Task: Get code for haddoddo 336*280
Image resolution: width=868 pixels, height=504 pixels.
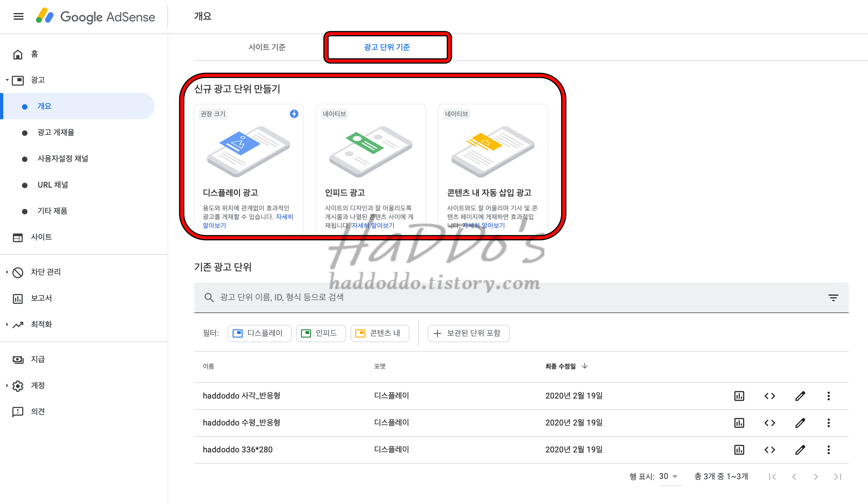Action: [x=770, y=450]
